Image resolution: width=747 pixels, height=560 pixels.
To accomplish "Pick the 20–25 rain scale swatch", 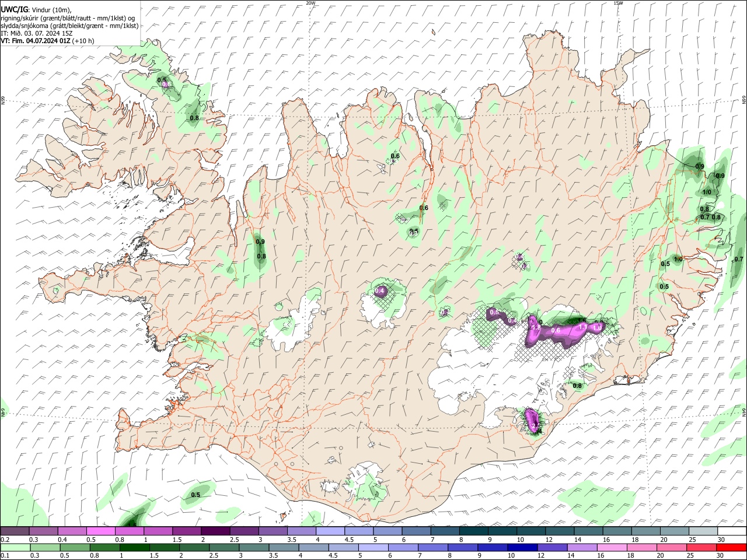I will (672, 547).
